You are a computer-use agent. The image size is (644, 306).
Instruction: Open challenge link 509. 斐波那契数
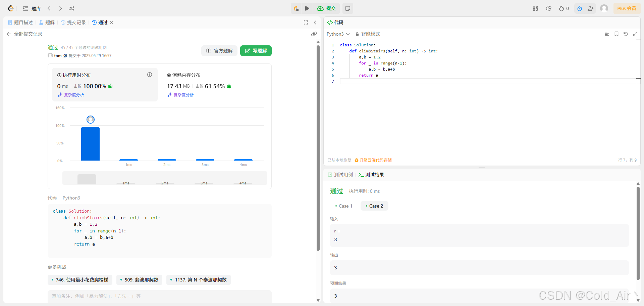pos(139,279)
